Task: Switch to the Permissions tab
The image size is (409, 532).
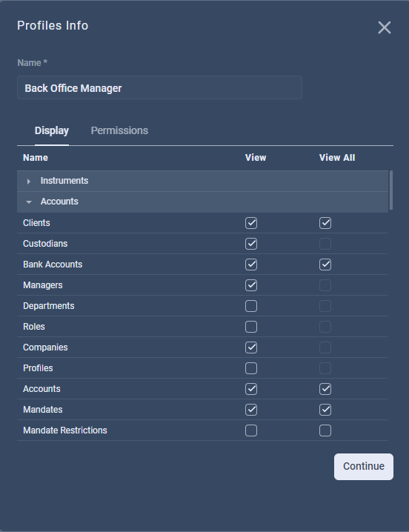Action: [x=119, y=130]
